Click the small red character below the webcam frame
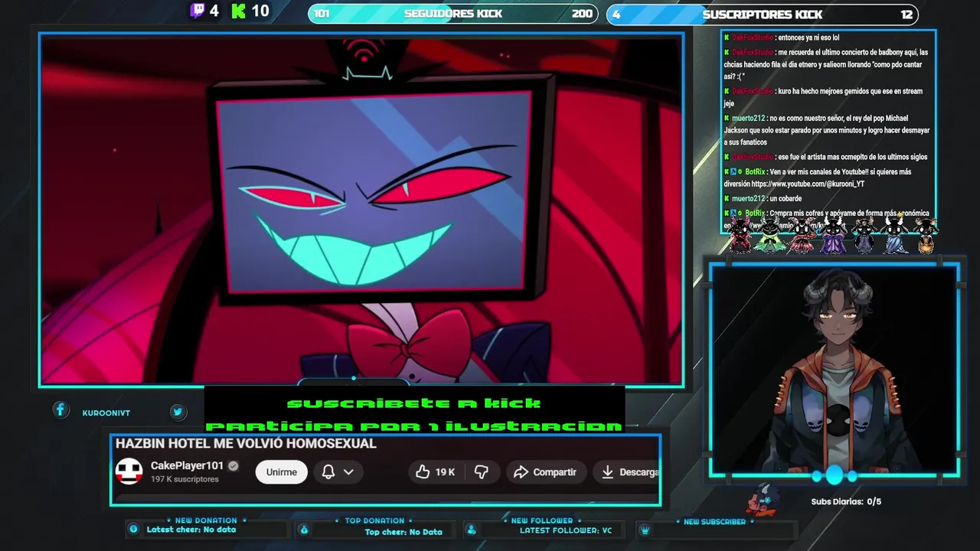Screen dimensions: 980x551 (763, 500)
